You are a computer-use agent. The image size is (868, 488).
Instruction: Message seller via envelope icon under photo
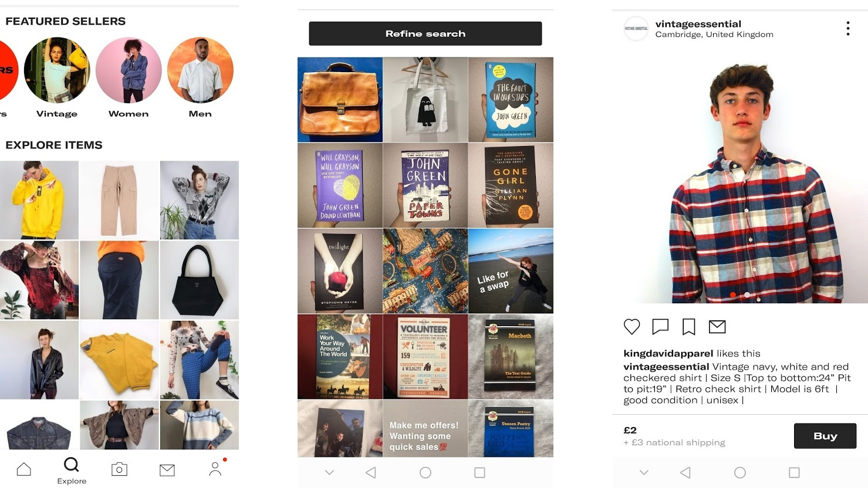(x=717, y=327)
